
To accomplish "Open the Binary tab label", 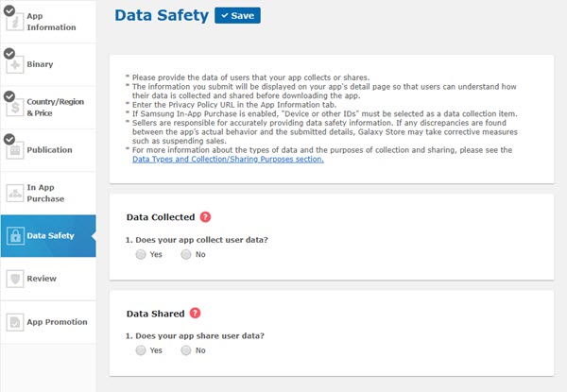I will click(40, 64).
